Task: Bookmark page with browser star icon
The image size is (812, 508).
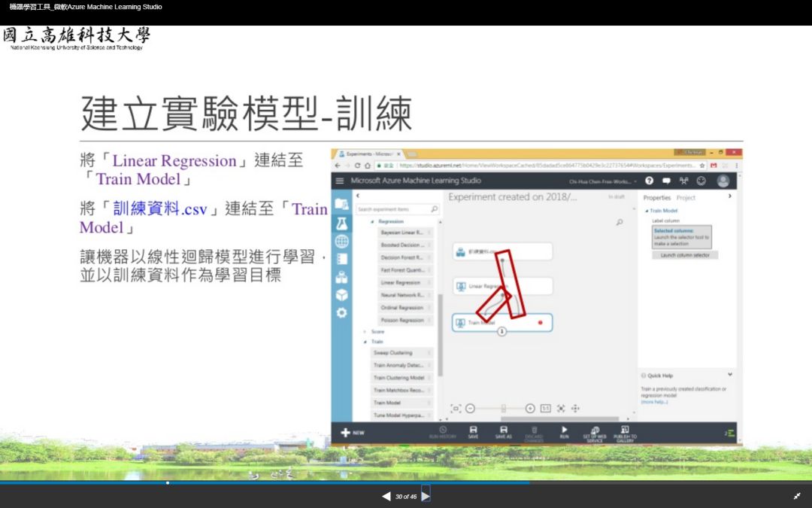Action: point(702,166)
